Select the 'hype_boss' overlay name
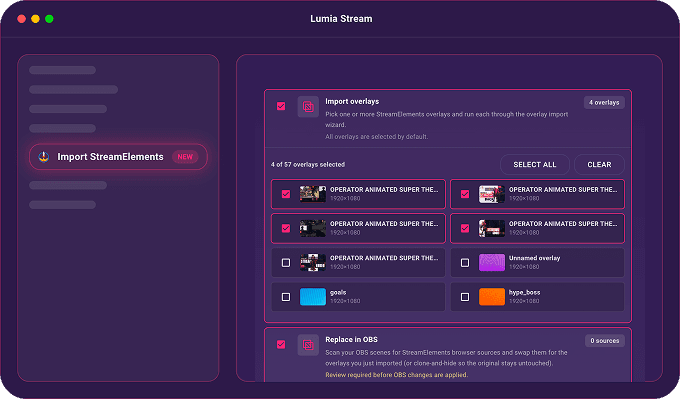680x399 pixels. [524, 292]
